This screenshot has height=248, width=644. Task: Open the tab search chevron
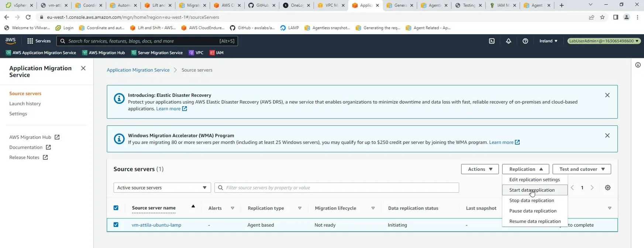590,5
